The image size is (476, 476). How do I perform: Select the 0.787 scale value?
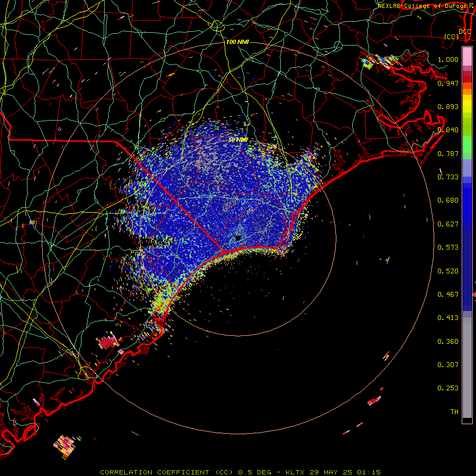click(448, 153)
